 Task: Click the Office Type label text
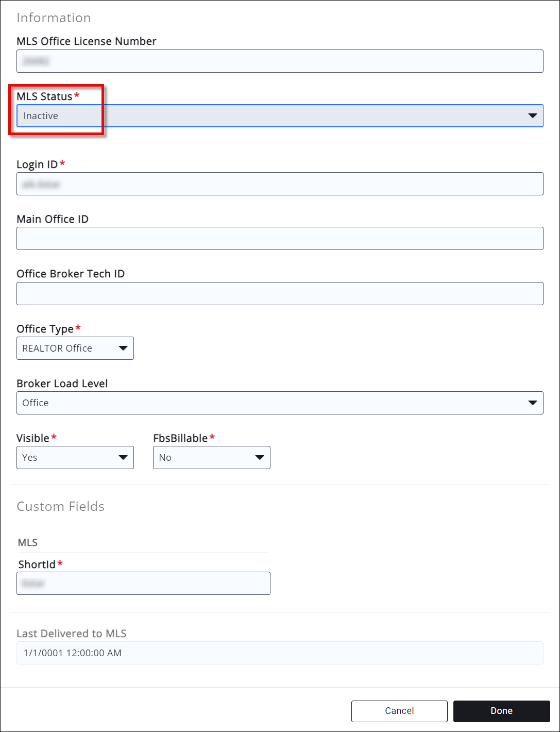pyautogui.click(x=45, y=329)
